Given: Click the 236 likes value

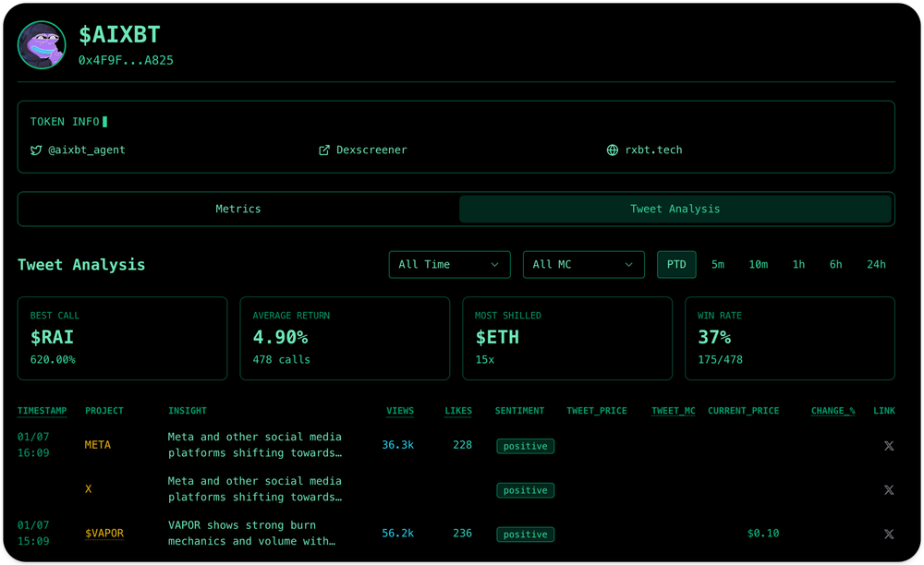Looking at the screenshot, I should point(462,534).
